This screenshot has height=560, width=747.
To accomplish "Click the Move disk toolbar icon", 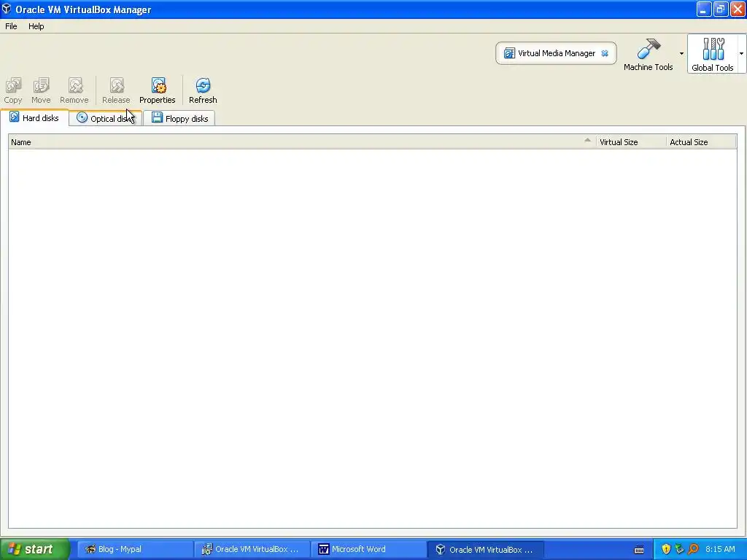I will [x=41, y=90].
